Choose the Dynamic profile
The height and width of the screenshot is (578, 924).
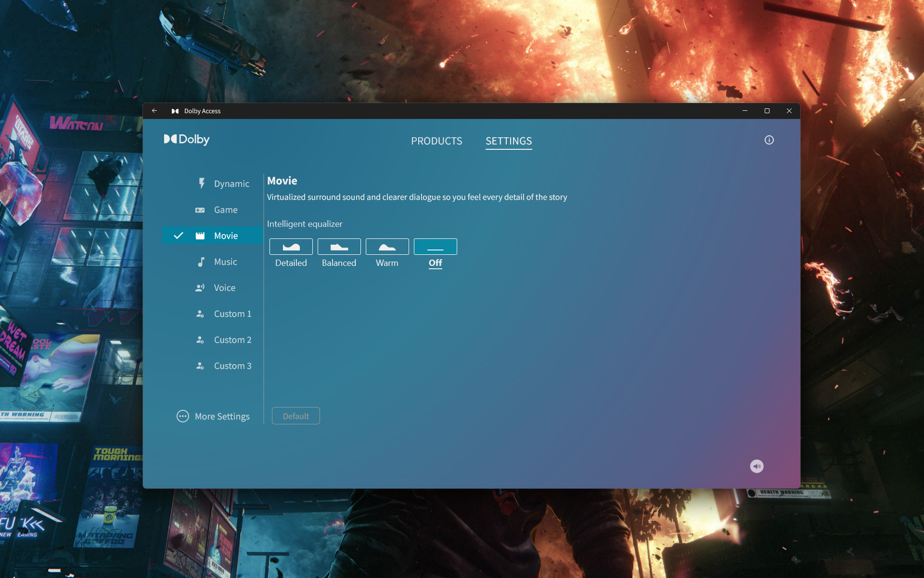(213, 184)
